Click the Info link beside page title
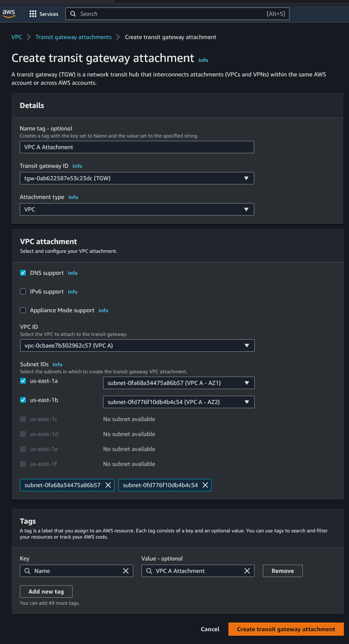The image size is (349, 644). coord(203,60)
